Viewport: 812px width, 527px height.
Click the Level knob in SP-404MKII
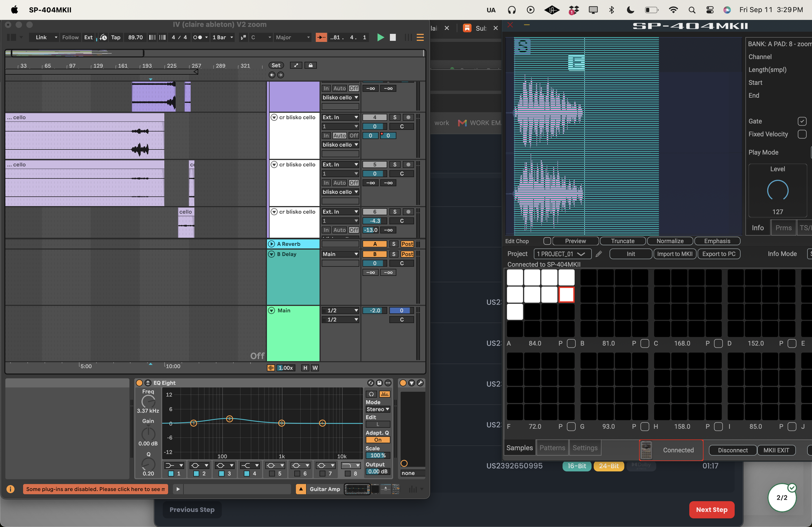tap(778, 190)
